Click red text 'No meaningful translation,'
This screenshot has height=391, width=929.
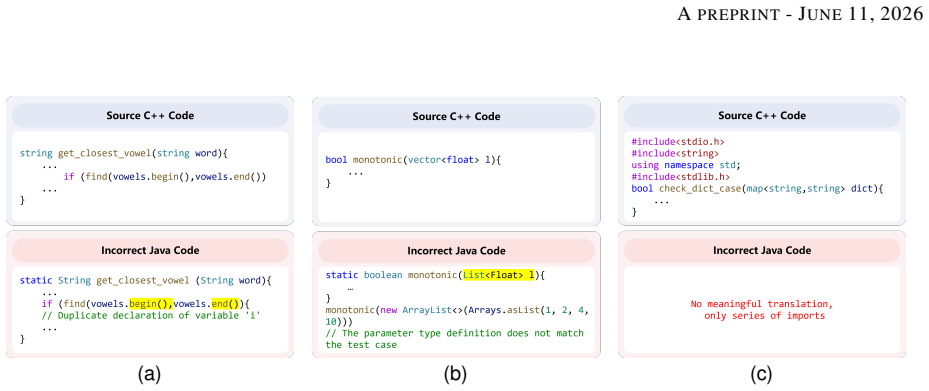[762, 305]
